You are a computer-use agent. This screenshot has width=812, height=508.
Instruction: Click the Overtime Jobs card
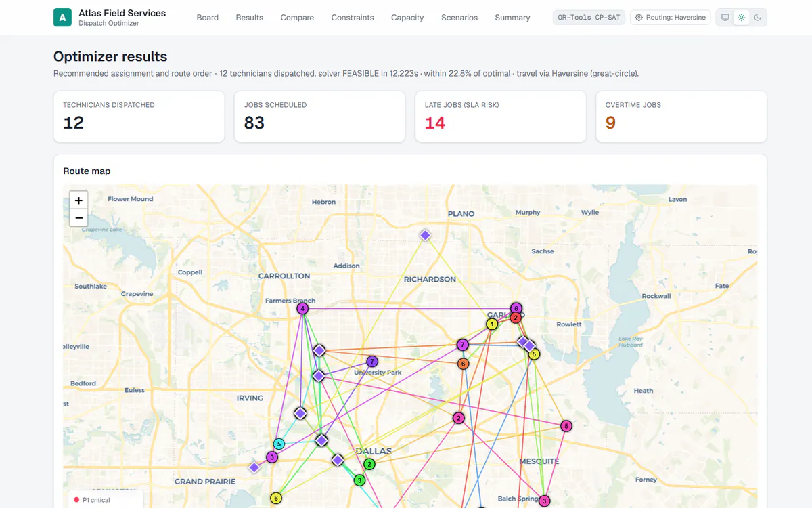[x=681, y=117]
